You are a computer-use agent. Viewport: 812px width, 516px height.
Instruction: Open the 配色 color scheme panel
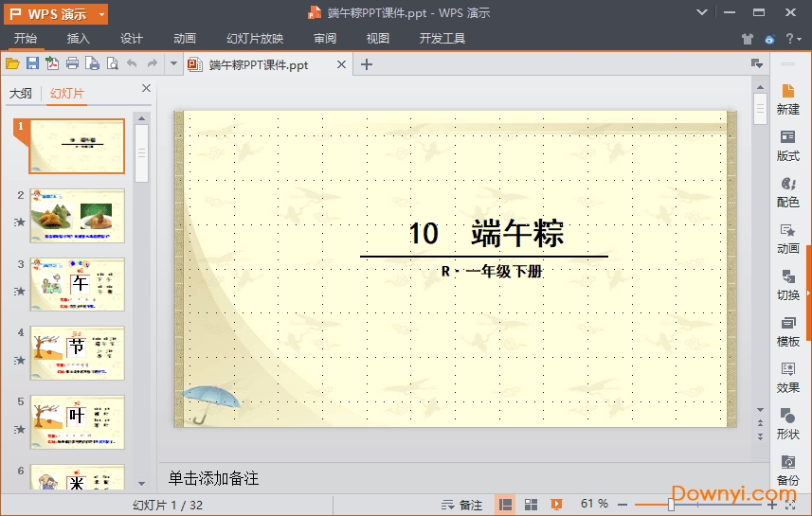point(787,192)
